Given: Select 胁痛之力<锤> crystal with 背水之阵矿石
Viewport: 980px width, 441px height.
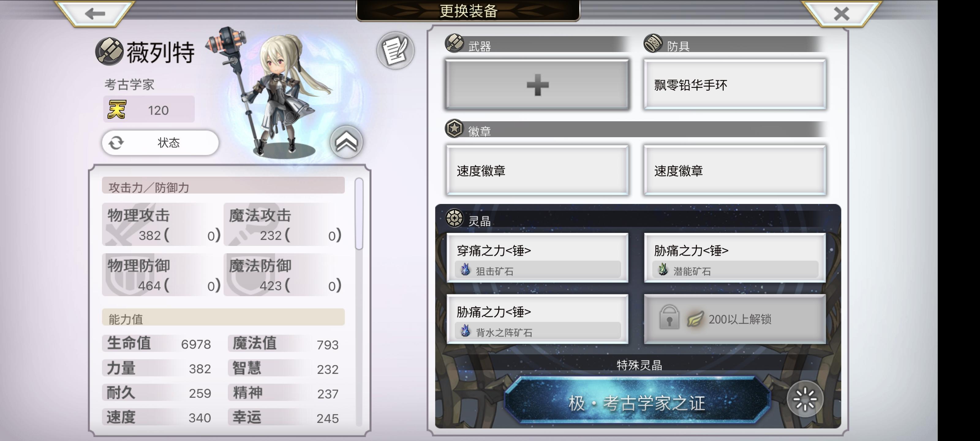Looking at the screenshot, I should point(537,319).
